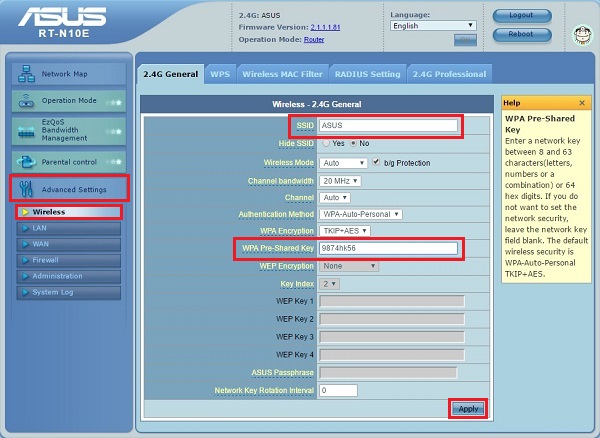Click the arrow icon beside WAN
The image size is (600, 438).
pyautogui.click(x=25, y=244)
